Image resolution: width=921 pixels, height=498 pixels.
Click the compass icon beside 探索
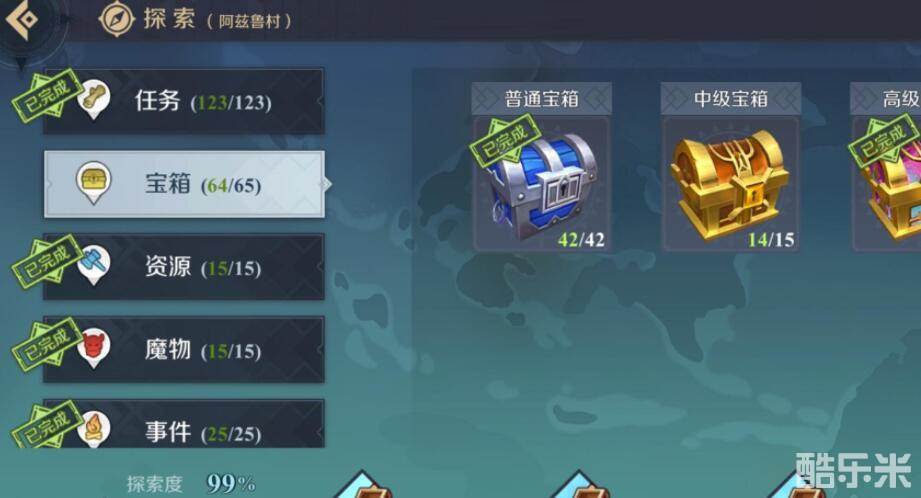click(x=116, y=19)
